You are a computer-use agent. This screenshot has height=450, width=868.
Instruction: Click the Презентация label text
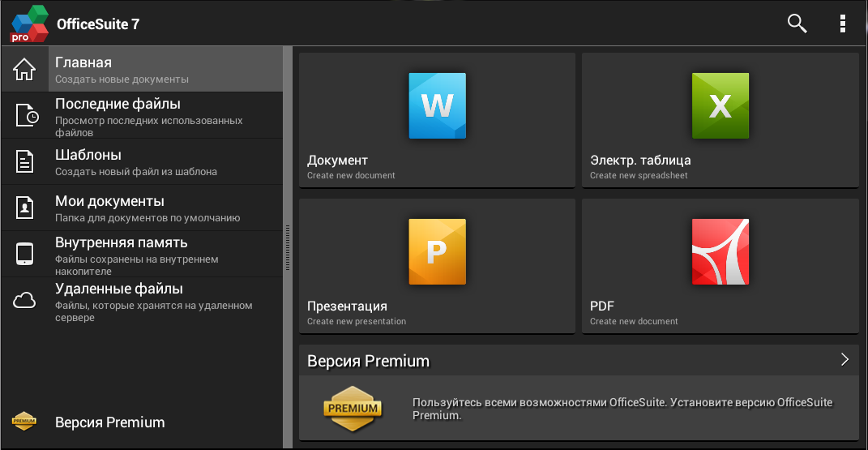tap(347, 306)
